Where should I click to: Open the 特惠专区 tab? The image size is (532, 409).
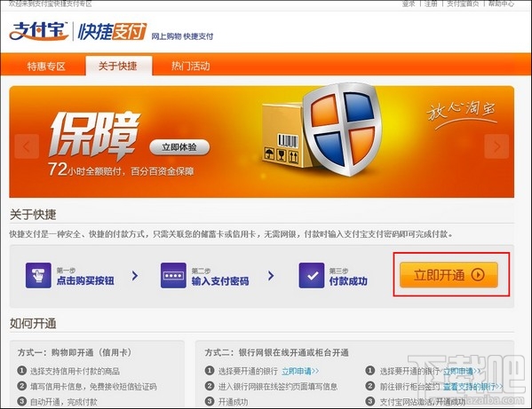tap(46, 66)
